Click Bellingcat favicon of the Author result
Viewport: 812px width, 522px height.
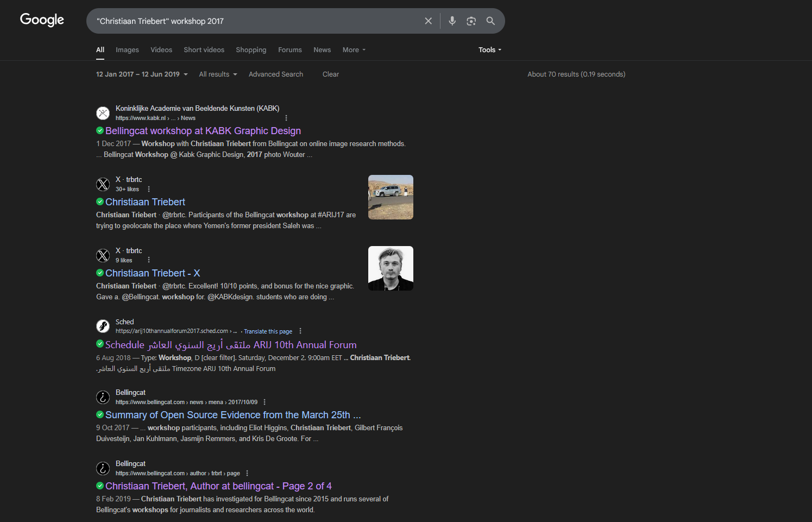(x=103, y=468)
